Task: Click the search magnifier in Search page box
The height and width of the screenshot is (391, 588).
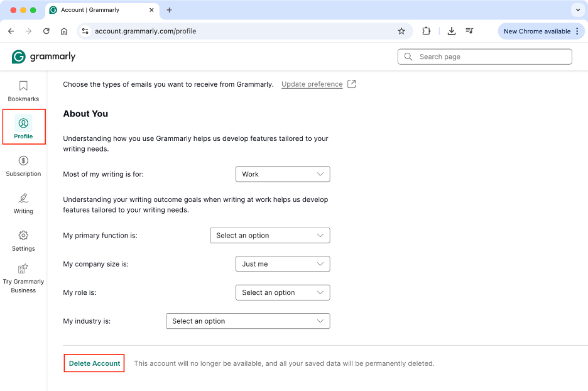Action: pyautogui.click(x=408, y=57)
